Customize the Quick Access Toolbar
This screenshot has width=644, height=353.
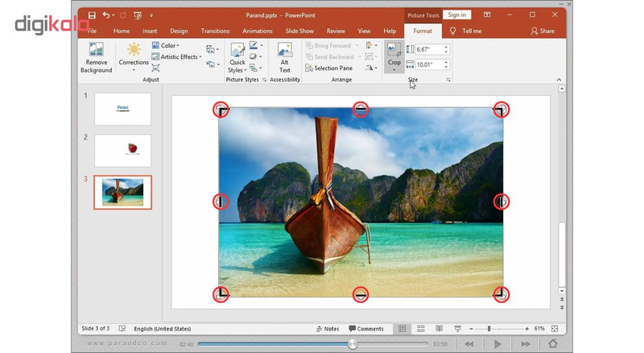tap(151, 15)
